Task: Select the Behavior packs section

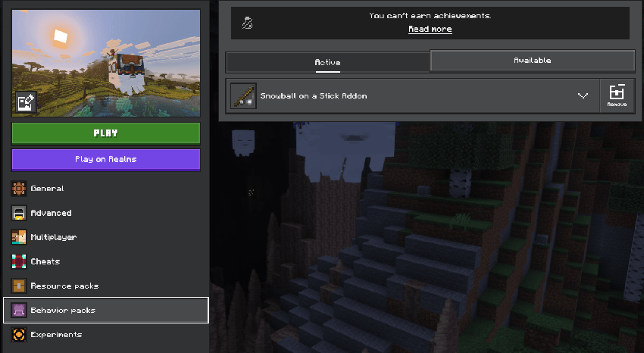Action: coord(106,311)
